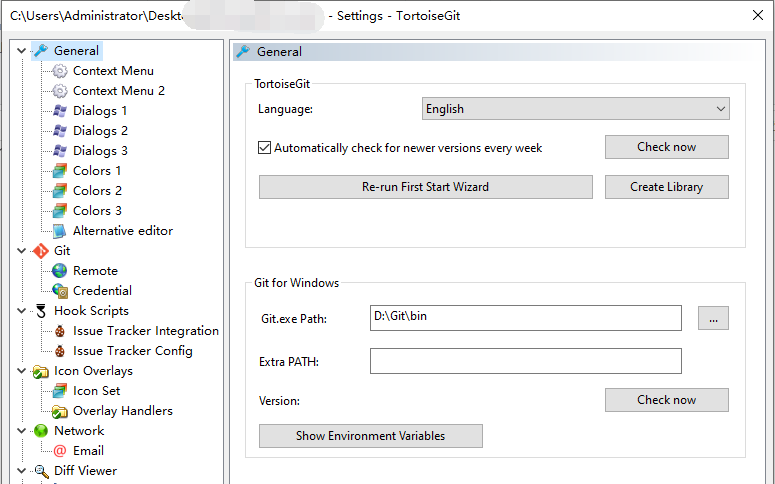The width and height of the screenshot is (775, 484).
Task: Select the Context Menu settings page
Action: (113, 71)
